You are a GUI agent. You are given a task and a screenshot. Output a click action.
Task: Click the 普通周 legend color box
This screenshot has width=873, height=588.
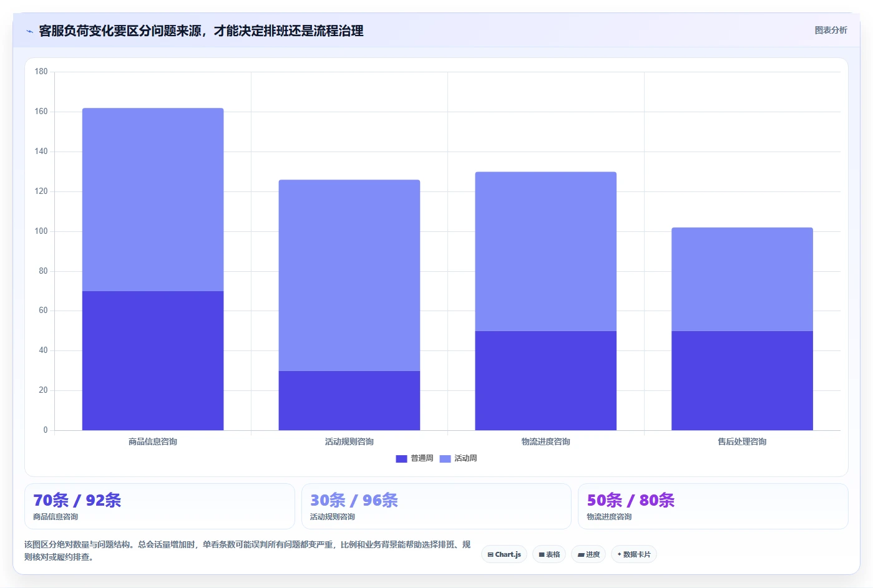point(401,459)
